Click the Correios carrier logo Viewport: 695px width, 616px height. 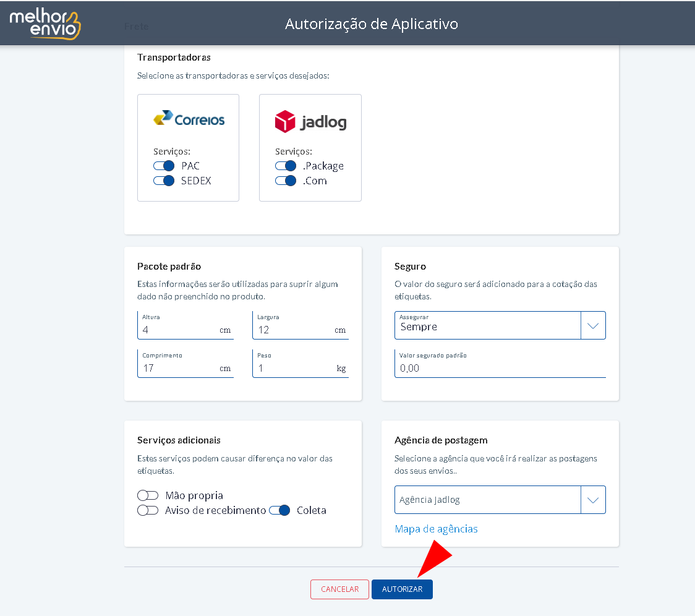pyautogui.click(x=189, y=118)
